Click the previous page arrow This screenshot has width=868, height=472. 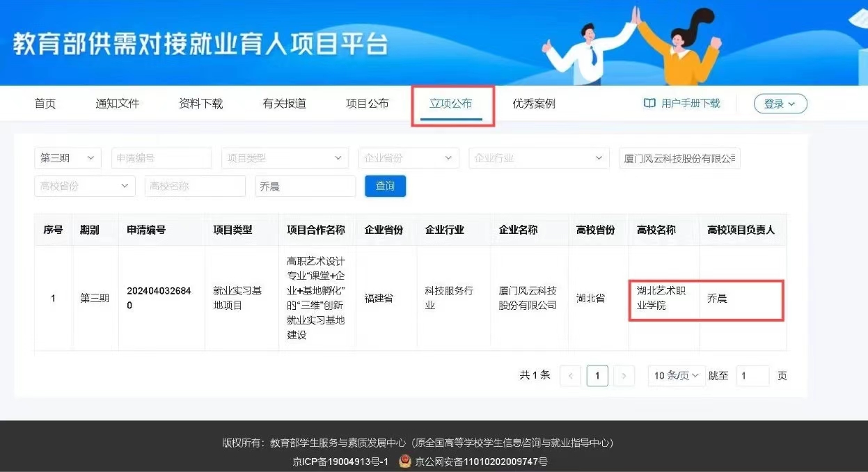571,376
